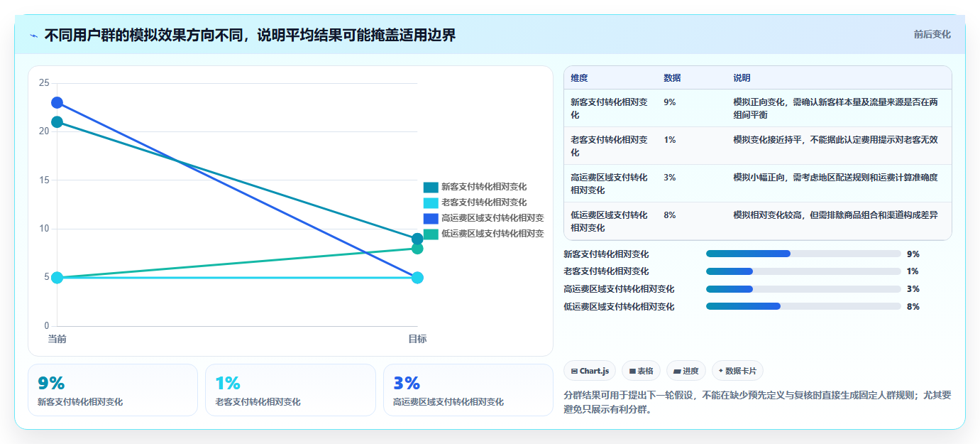This screenshot has height=444, width=980.
Task: Click the 目标 x-axis label
Action: click(417, 340)
